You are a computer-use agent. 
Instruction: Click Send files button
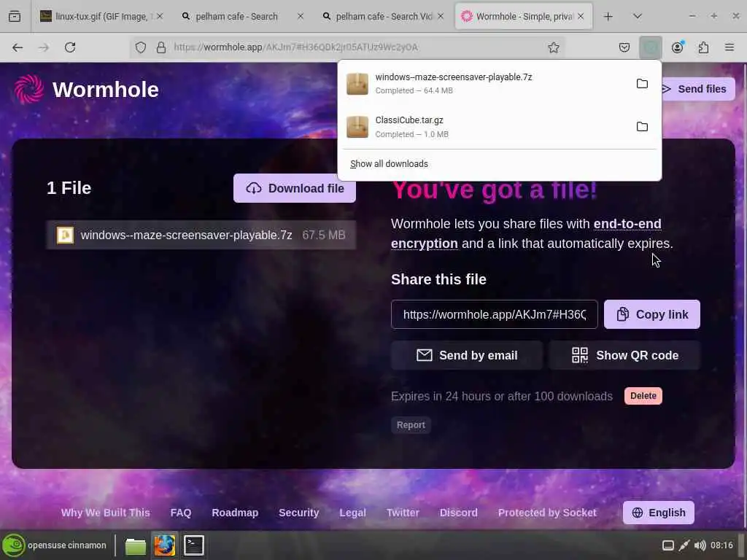coord(697,89)
